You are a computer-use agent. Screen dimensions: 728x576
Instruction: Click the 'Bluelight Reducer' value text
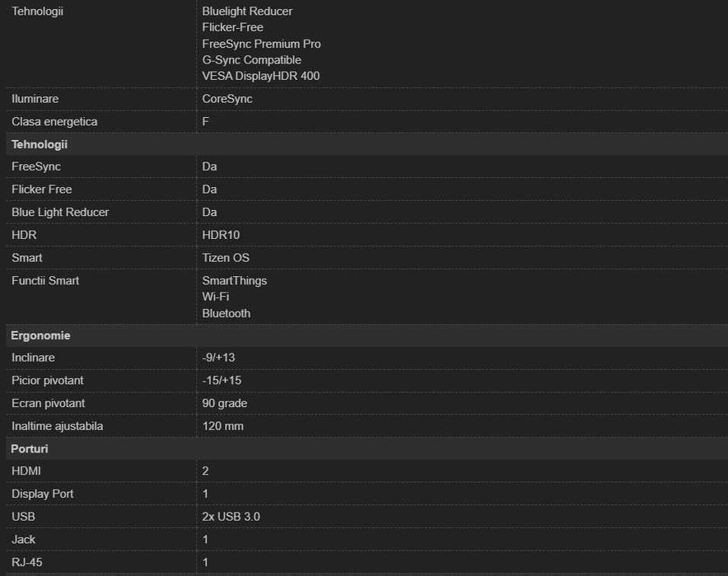[x=247, y=12]
